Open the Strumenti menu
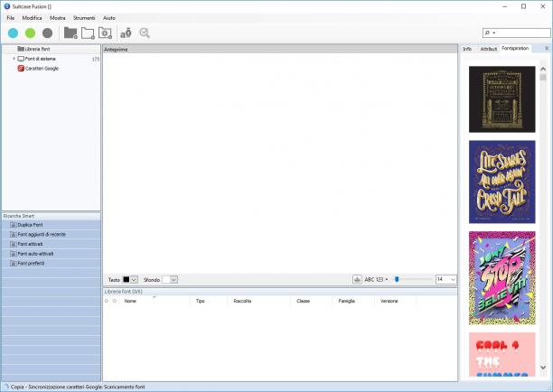The height and width of the screenshot is (392, 553). [x=84, y=18]
